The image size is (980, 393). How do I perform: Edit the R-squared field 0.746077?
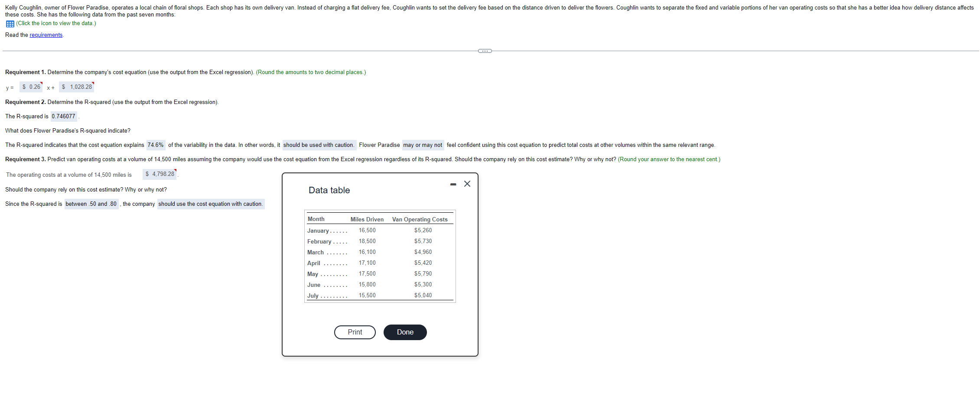click(x=64, y=117)
